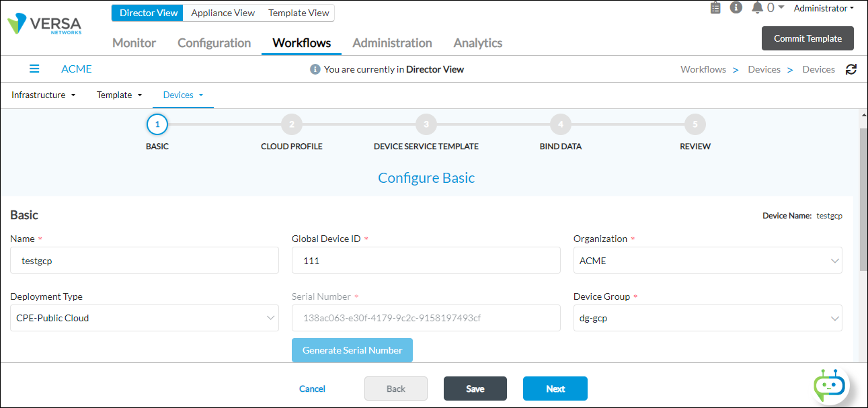The height and width of the screenshot is (408, 868).
Task: Click the Versa Networks logo
Action: click(x=44, y=26)
